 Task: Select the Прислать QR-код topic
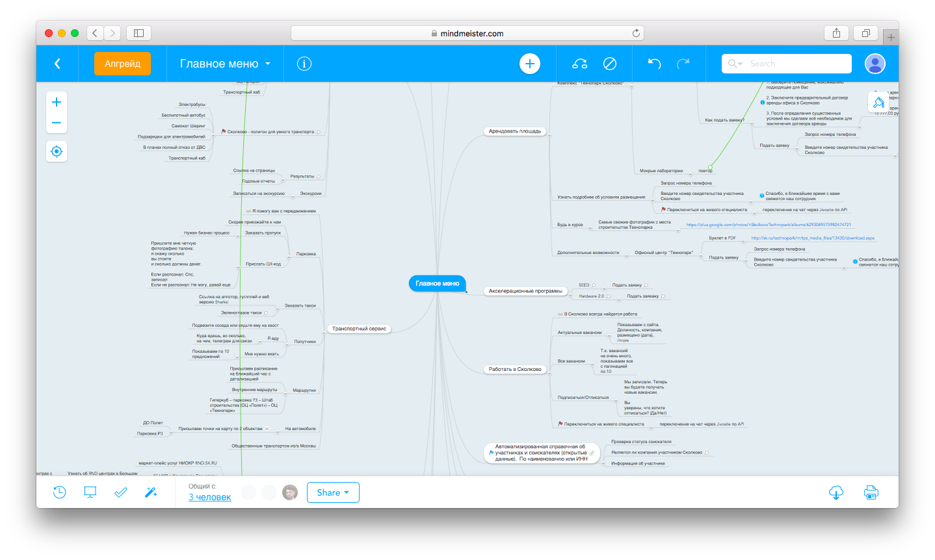pos(263,264)
